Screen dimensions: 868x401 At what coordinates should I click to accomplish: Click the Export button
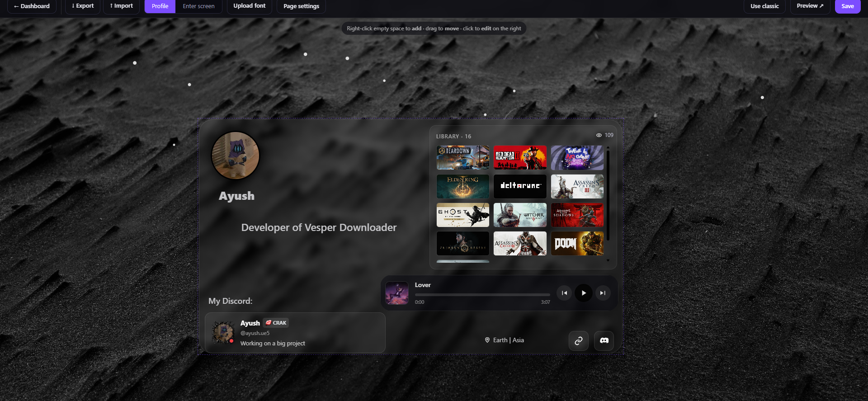tap(83, 6)
